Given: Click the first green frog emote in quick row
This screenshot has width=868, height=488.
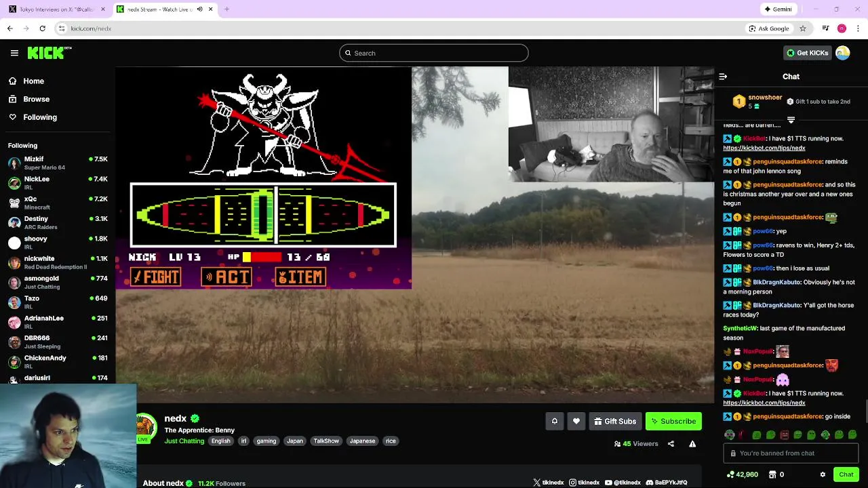Looking at the screenshot, I should point(756,435).
